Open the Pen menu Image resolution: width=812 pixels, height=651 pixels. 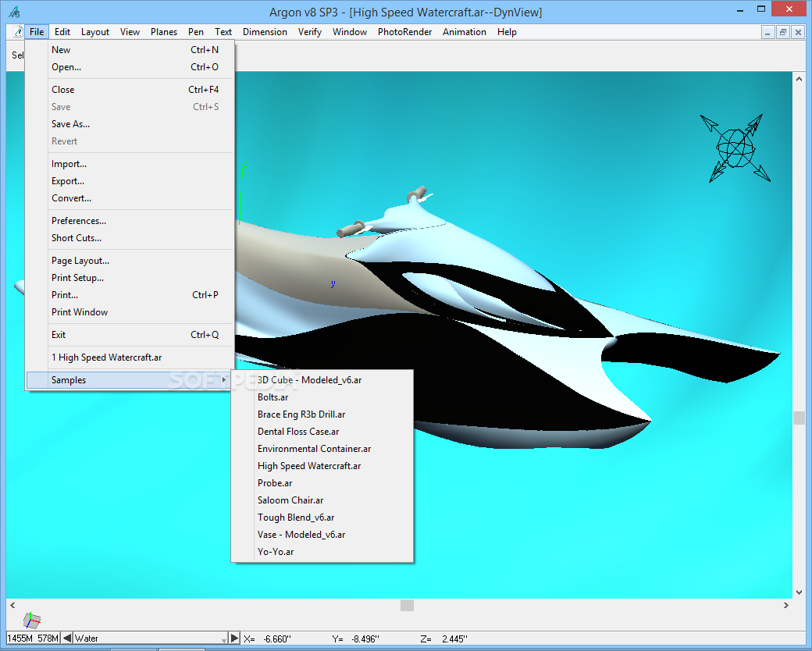coord(196,31)
